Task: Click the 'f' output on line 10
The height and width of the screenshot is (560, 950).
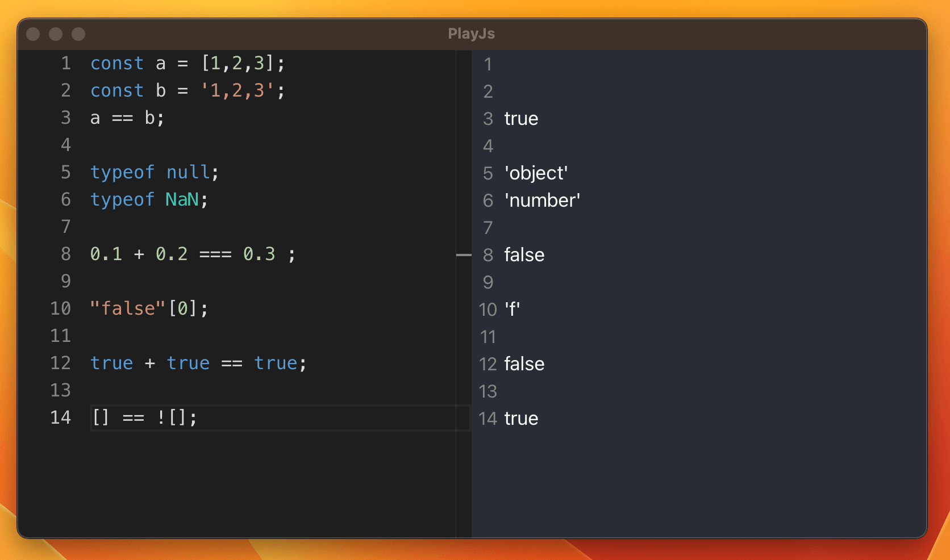Action: click(512, 309)
